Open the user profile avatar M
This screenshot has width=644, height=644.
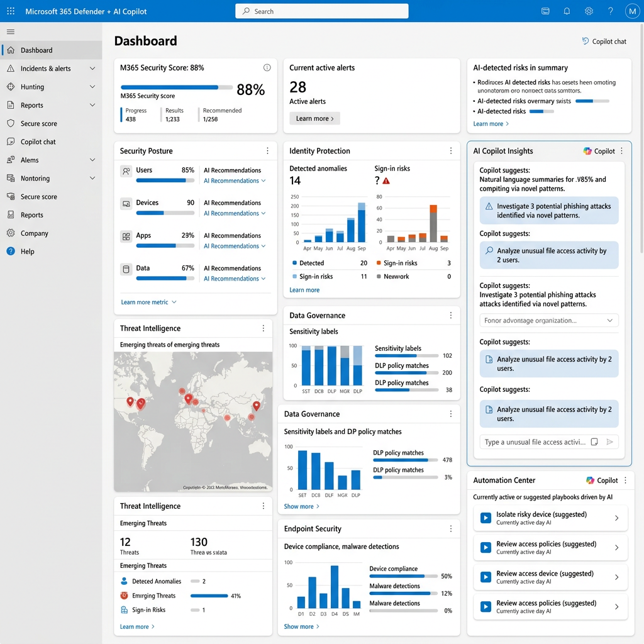point(632,11)
